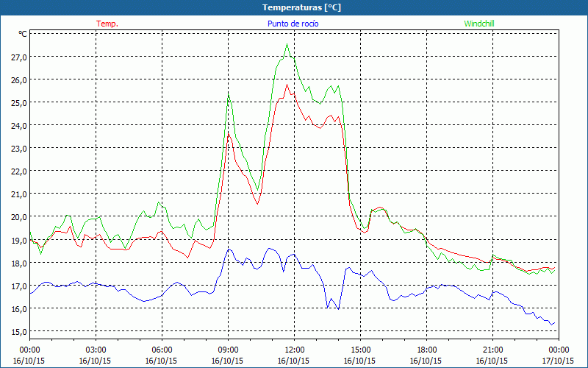
Task: Click the 21:00 time axis label
Action: point(492,350)
